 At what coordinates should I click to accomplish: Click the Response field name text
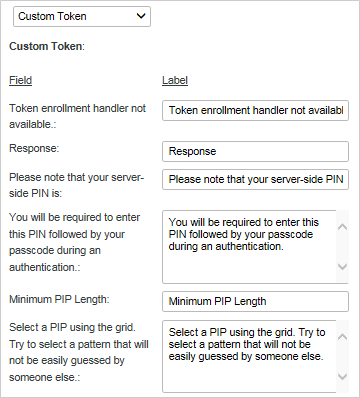[34, 148]
